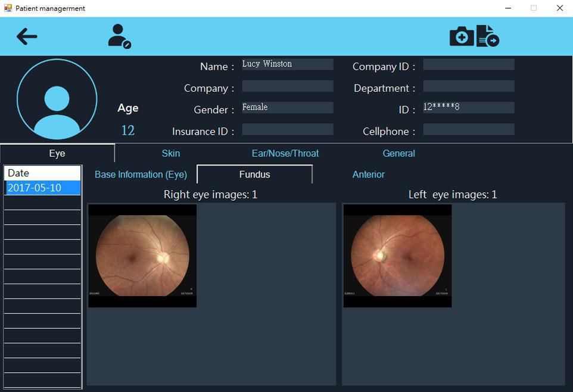The width and height of the screenshot is (573, 392).
Task: Click the back arrow icon
Action: (26, 36)
